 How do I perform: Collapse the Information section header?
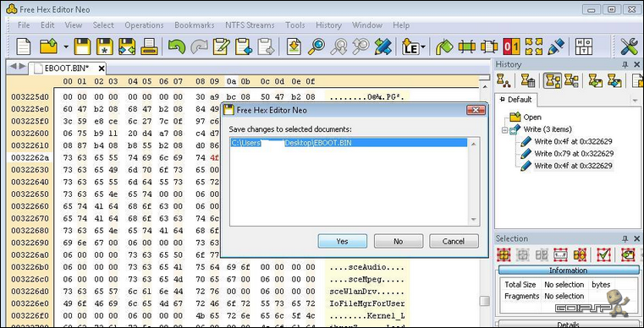[569, 271]
